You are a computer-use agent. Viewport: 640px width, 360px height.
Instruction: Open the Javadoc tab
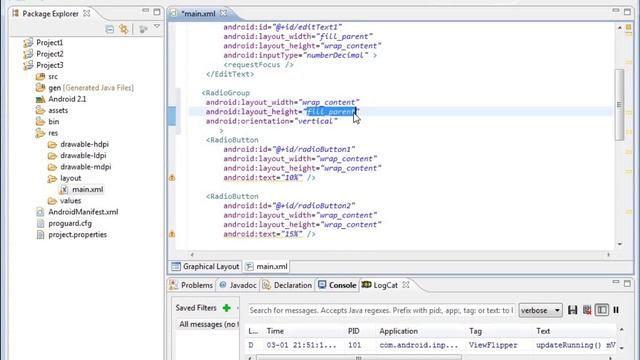click(238, 285)
